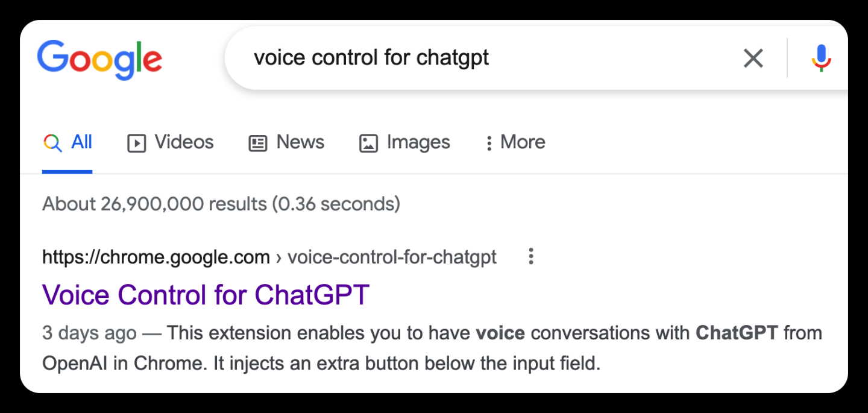The width and height of the screenshot is (868, 413).
Task: Select the All results tab
Action: pyautogui.click(x=68, y=142)
